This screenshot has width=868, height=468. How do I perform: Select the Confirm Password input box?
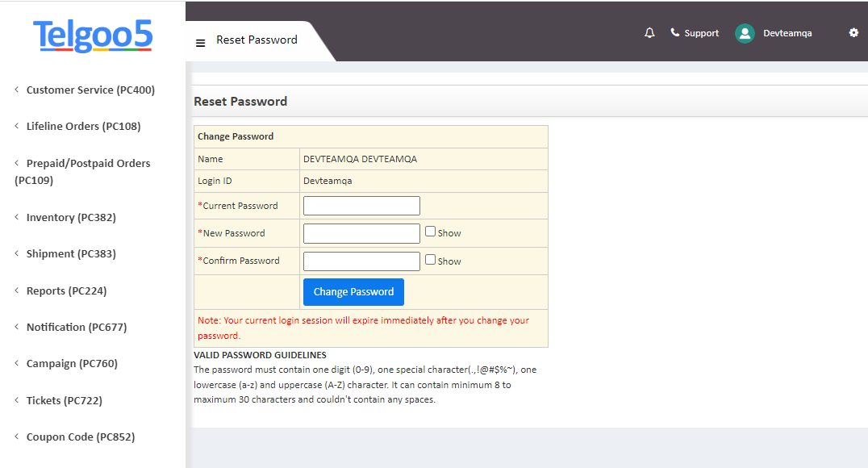click(x=361, y=261)
